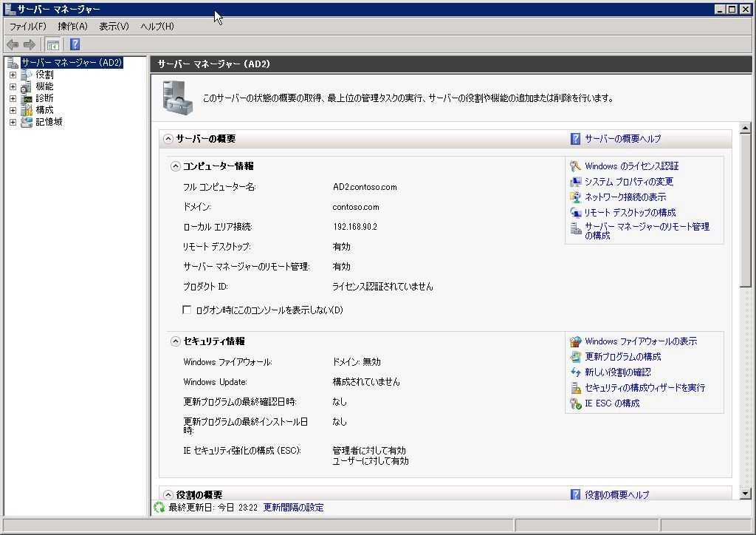Click the help icon beside 役割の概要ヘルプ
The image size is (756, 535).
point(575,494)
